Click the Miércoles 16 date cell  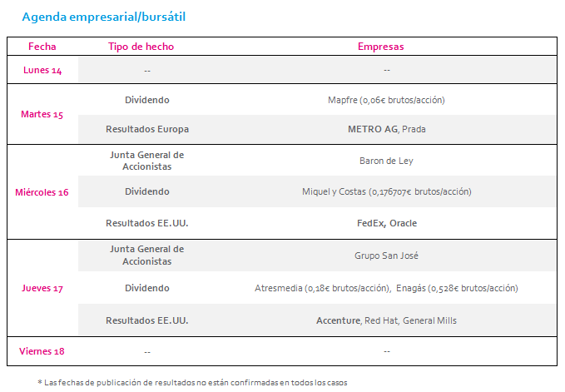pos(42,192)
